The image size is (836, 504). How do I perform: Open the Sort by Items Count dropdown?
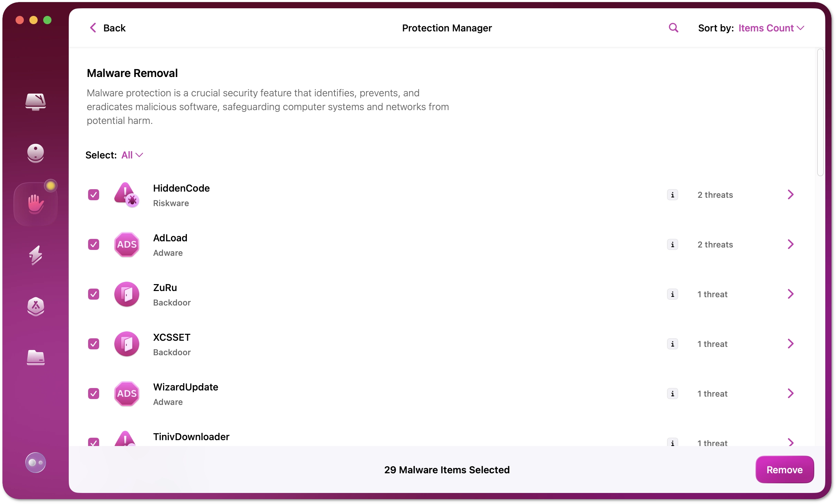771,28
